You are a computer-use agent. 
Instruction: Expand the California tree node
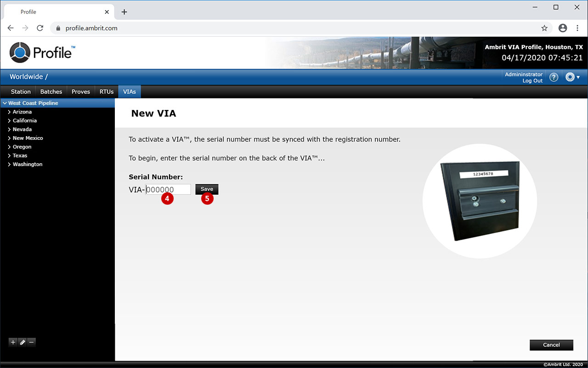point(9,121)
